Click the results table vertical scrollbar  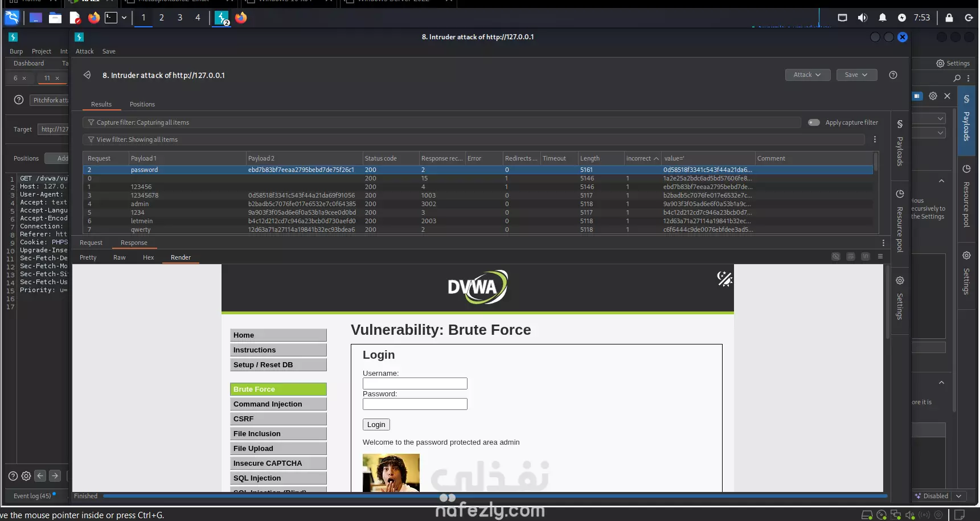pyautogui.click(x=875, y=162)
